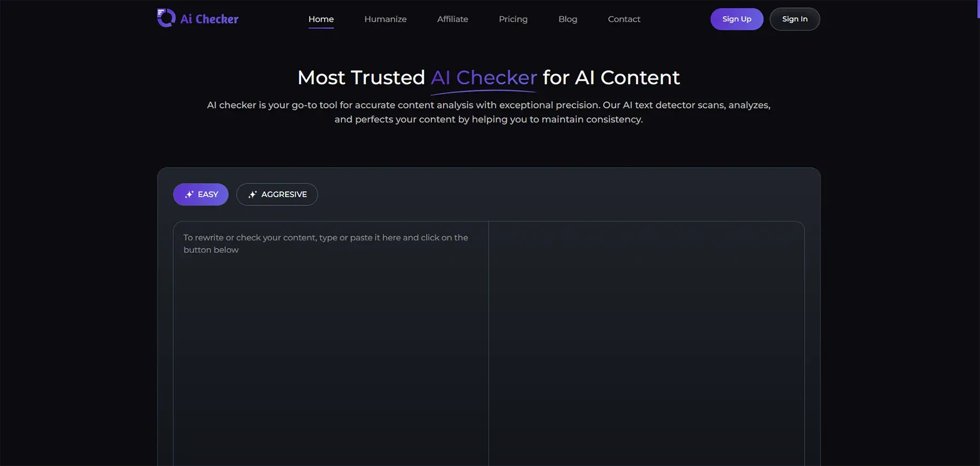The height and width of the screenshot is (466, 980).
Task: Click the description paragraph below the heading
Action: 488,112
